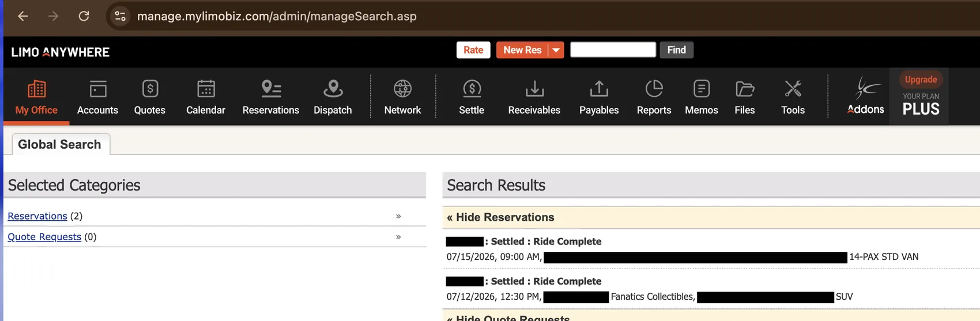Click the Fanatics Collectibles text
The width and height of the screenshot is (980, 321).
coord(652,297)
